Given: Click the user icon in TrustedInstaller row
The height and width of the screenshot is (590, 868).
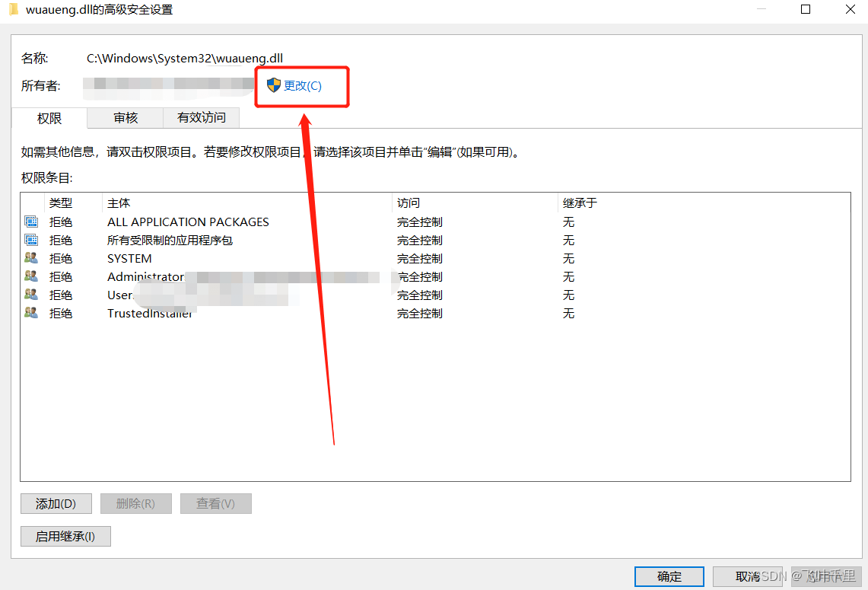Looking at the screenshot, I should tap(31, 313).
